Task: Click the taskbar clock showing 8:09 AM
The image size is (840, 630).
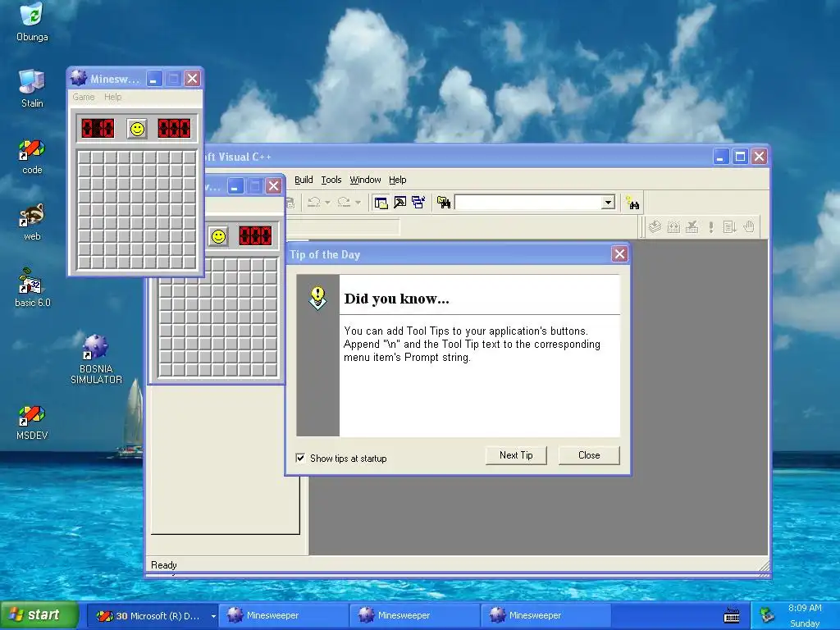Action: point(805,608)
